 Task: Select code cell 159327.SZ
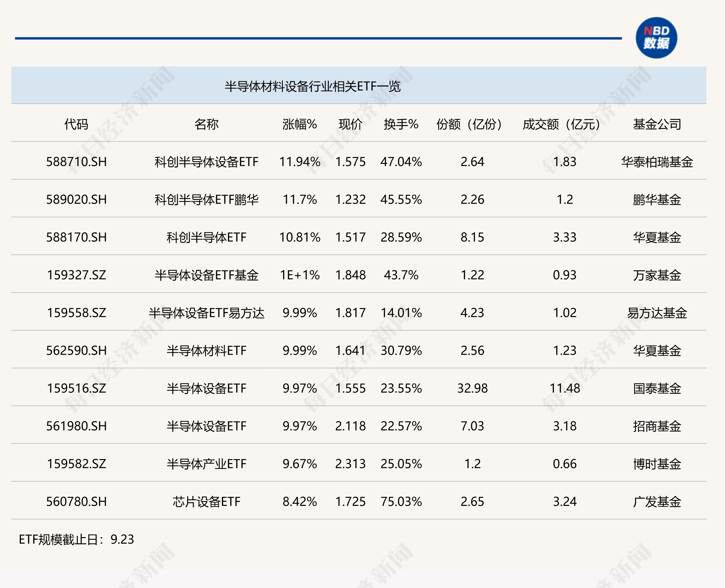76,275
